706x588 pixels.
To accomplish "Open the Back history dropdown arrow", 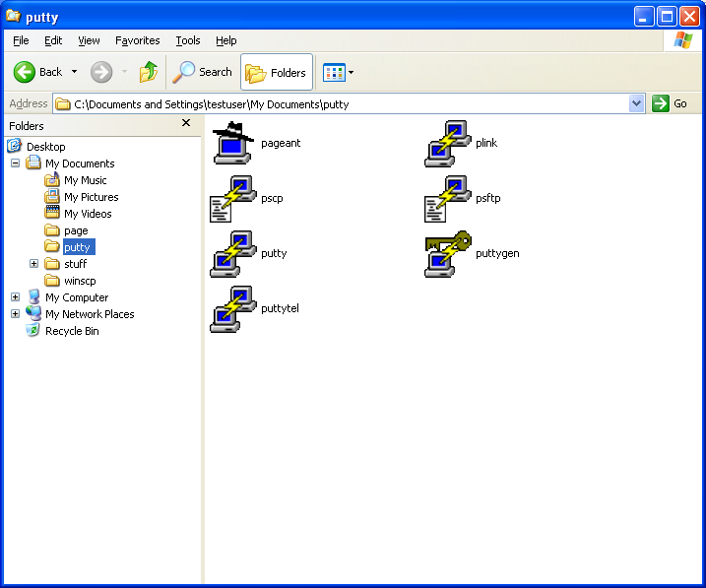I will [x=74, y=72].
